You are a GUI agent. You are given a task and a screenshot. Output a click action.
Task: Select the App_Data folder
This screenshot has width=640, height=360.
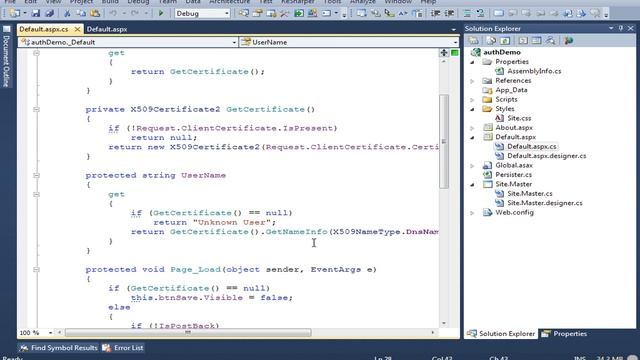(511, 90)
